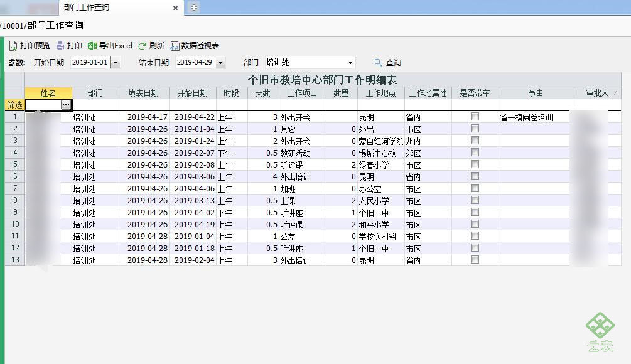Click the 郊区 工作地属性 cell
The image size is (631, 364).
pos(428,153)
